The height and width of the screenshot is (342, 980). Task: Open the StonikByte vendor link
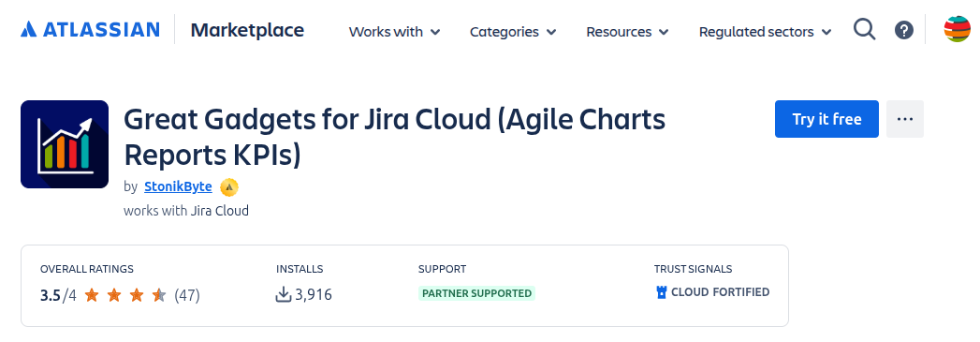pos(178,186)
